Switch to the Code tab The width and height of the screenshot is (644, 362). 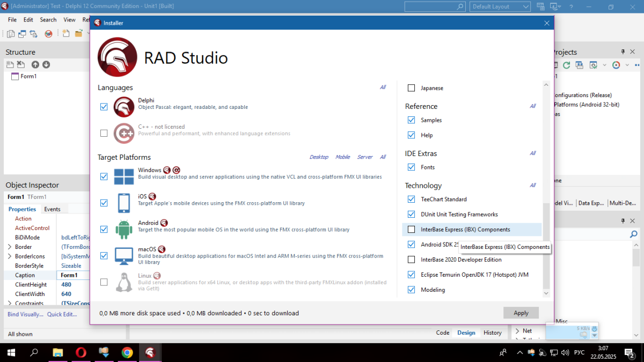tap(443, 333)
